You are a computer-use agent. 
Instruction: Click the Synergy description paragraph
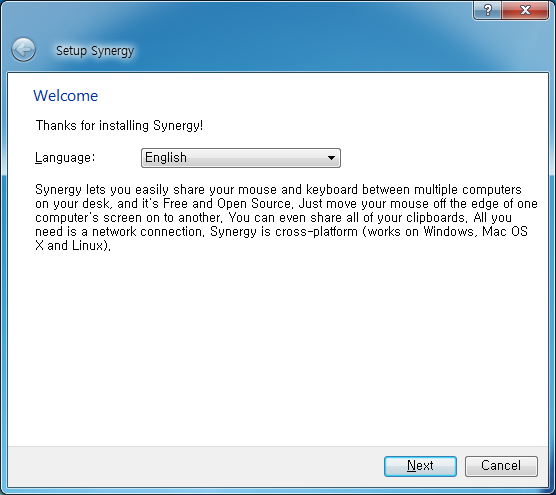(x=286, y=217)
